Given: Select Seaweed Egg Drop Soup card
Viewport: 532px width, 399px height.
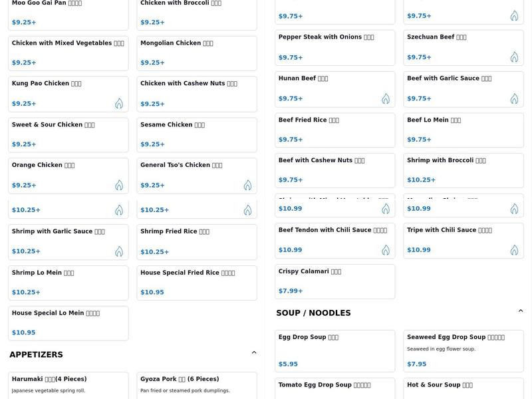Looking at the screenshot, I should pyautogui.click(x=464, y=351).
